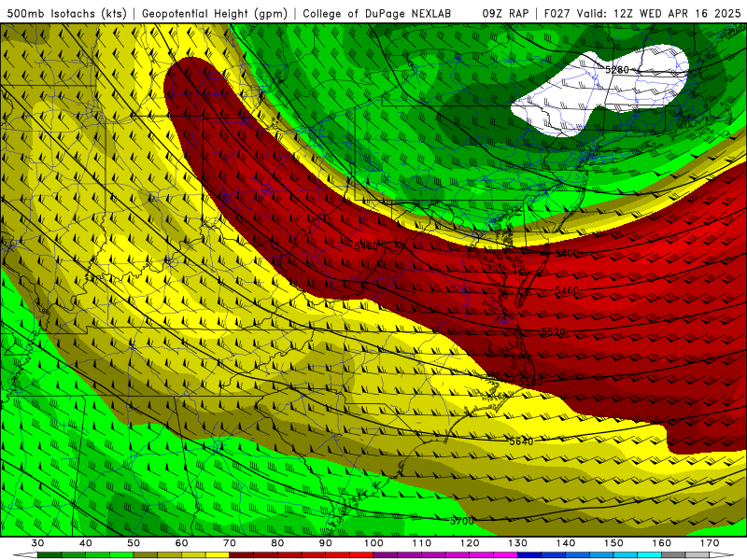Click the 30 value on the color scale

coord(37,543)
